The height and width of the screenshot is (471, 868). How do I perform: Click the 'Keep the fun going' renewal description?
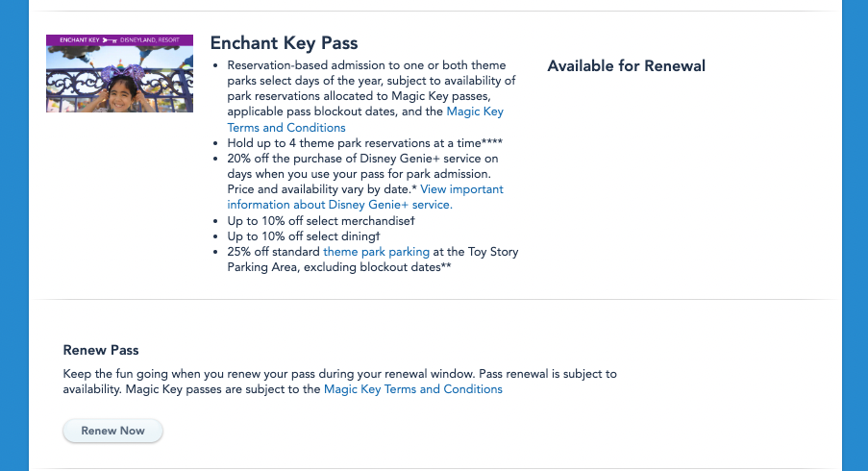[338, 373]
